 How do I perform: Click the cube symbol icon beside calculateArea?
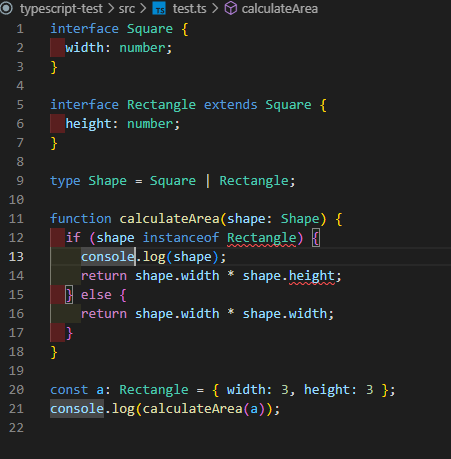(x=231, y=9)
